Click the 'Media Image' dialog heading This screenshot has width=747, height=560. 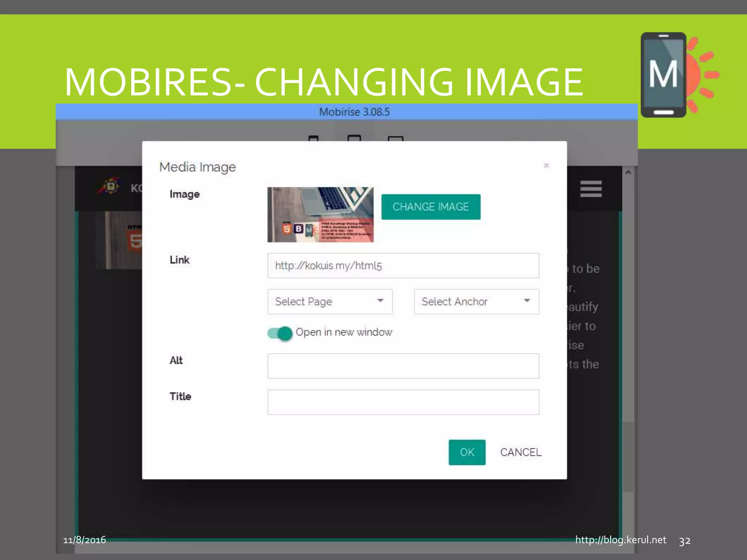[198, 167]
